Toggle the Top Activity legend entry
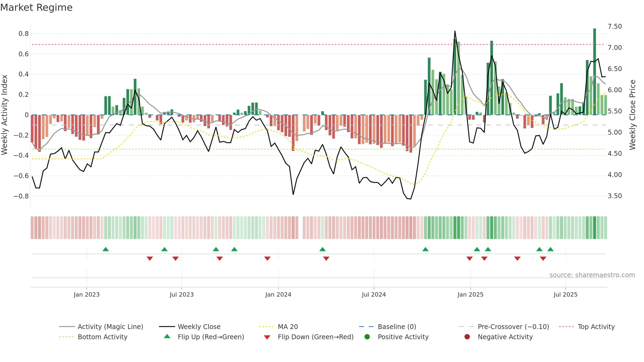This screenshot has width=644, height=362. point(587,327)
